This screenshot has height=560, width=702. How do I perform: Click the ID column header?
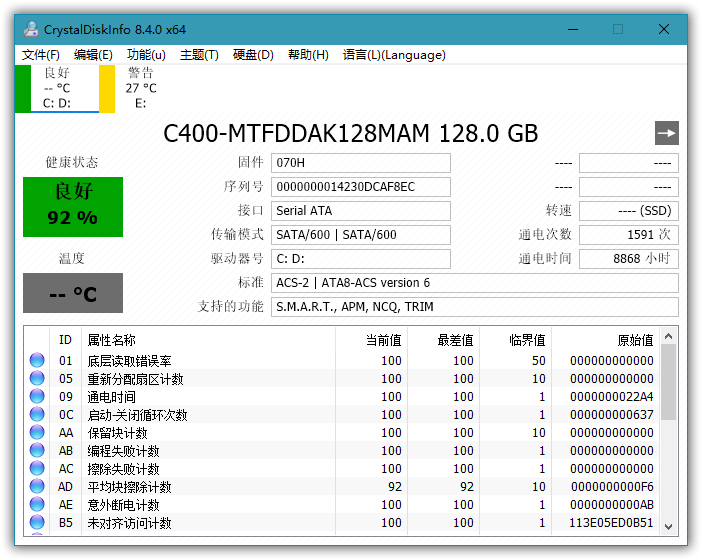point(65,340)
